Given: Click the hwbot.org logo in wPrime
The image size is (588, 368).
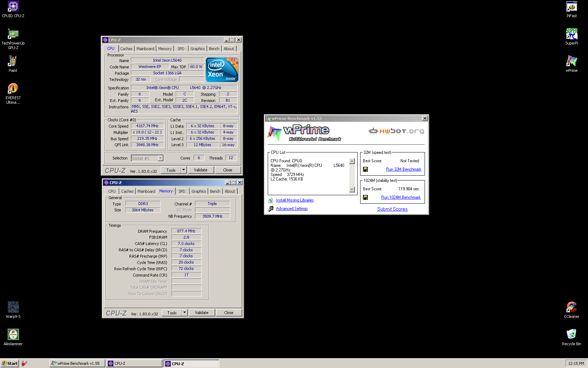Looking at the screenshot, I should (396, 131).
